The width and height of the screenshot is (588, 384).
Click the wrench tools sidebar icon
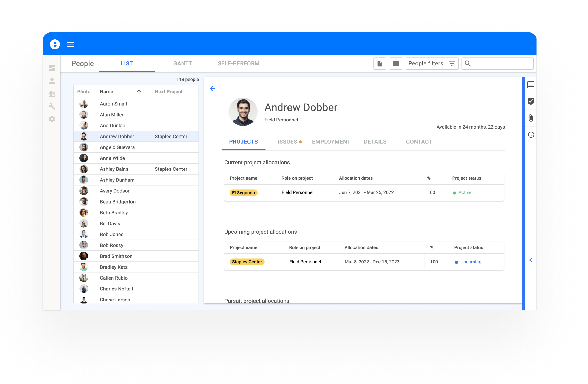[52, 106]
